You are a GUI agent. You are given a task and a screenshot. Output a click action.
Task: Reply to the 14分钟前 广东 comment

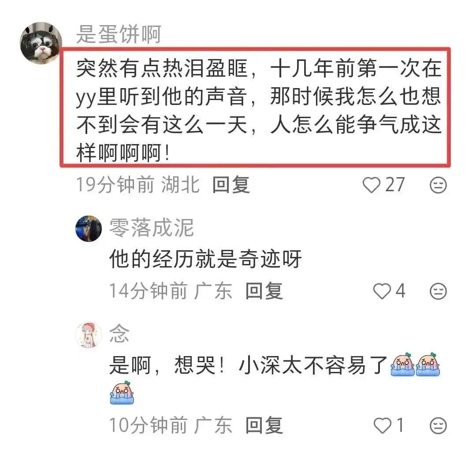point(264,291)
